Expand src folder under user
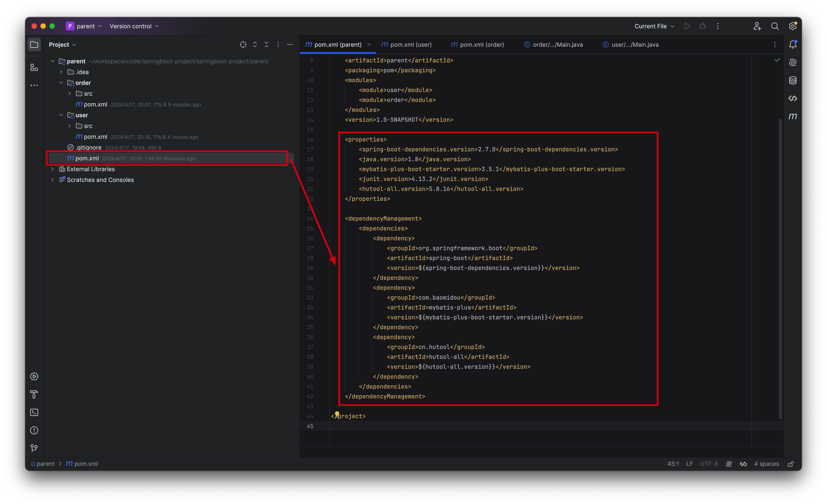 click(69, 126)
